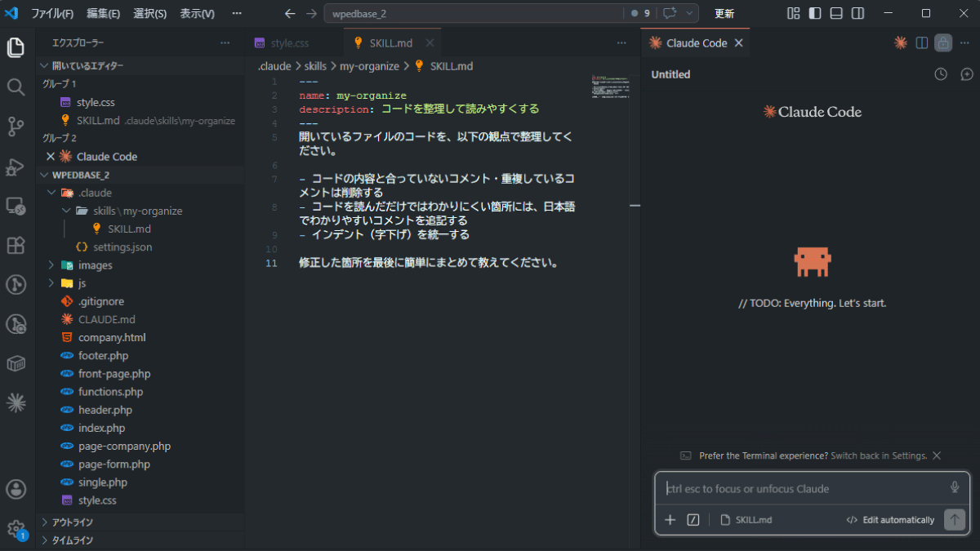Dismiss the Terminal experience notice
Screen dimensions: 980x551
coord(937,455)
